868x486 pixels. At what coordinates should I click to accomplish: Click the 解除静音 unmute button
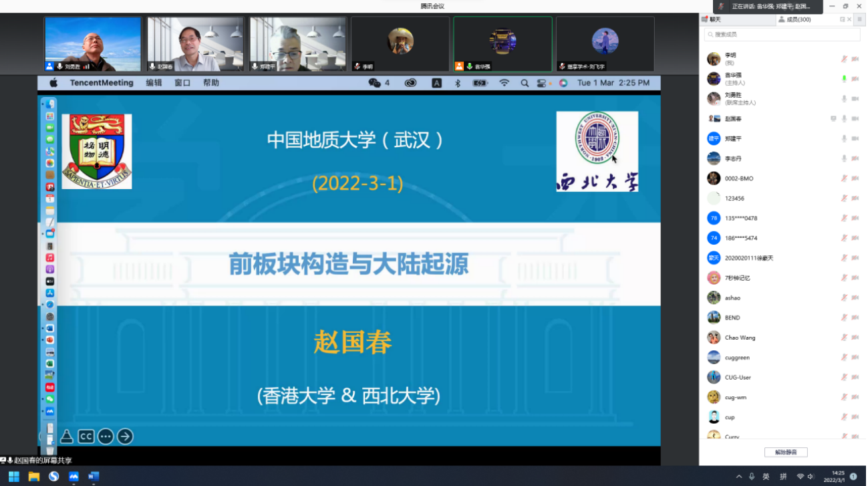tap(786, 452)
